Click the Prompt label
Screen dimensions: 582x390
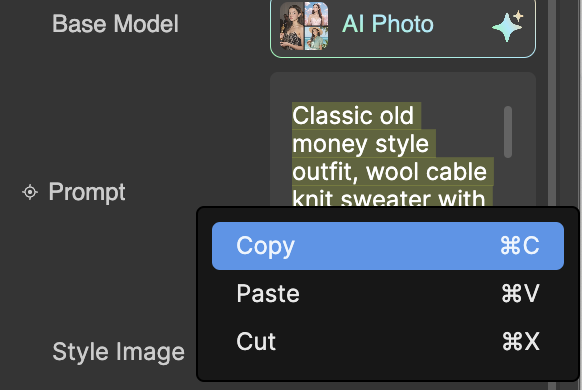click(87, 192)
